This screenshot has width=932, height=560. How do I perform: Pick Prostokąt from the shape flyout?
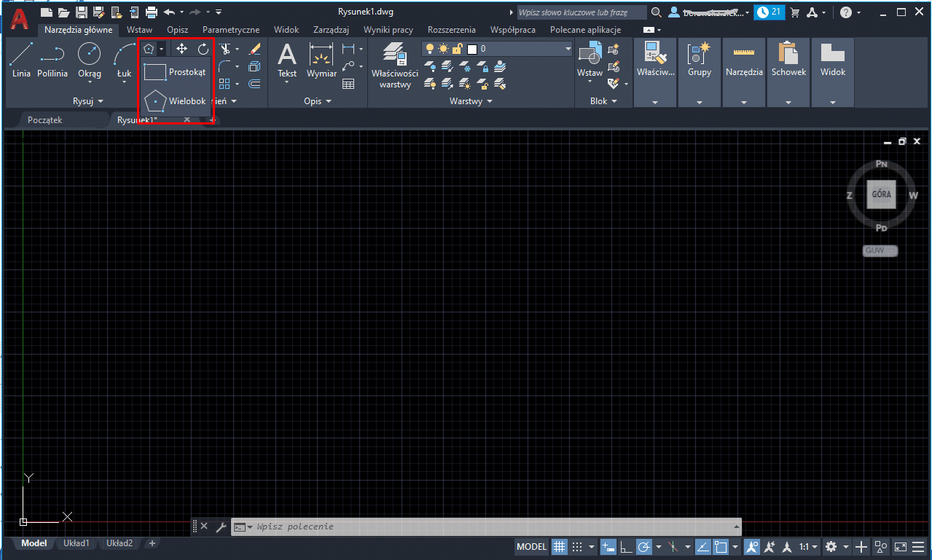tap(176, 72)
